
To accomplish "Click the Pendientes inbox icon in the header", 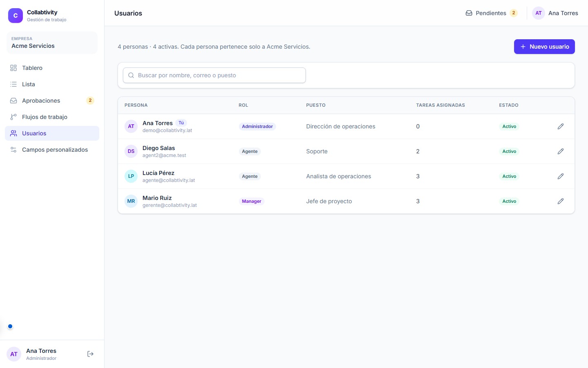I will pos(469,13).
